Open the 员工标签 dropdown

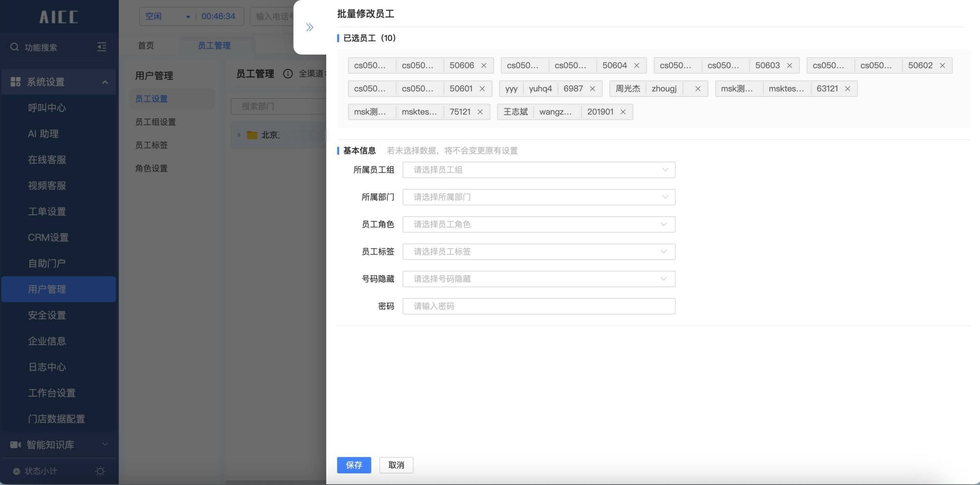tap(539, 252)
